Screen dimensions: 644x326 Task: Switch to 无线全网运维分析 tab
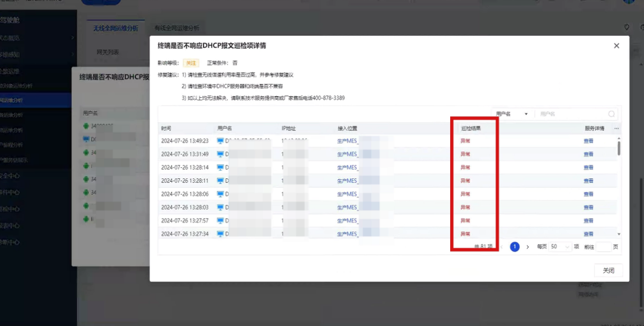115,28
